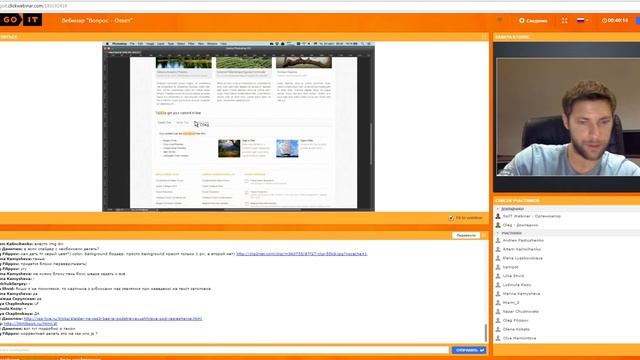640x360 pixels.
Task: Toggle fullscreen mode icon in header
Action: pyautogui.click(x=564, y=20)
